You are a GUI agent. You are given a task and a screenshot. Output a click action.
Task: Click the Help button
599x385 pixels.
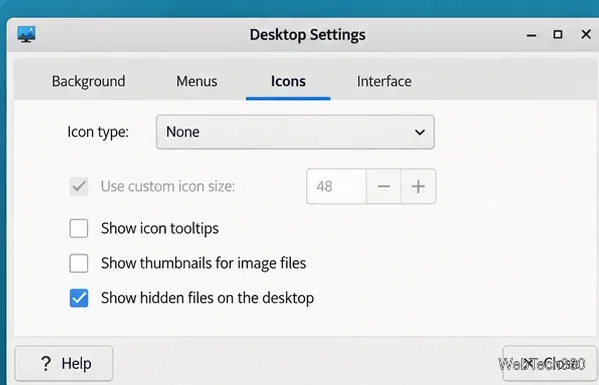coord(64,364)
